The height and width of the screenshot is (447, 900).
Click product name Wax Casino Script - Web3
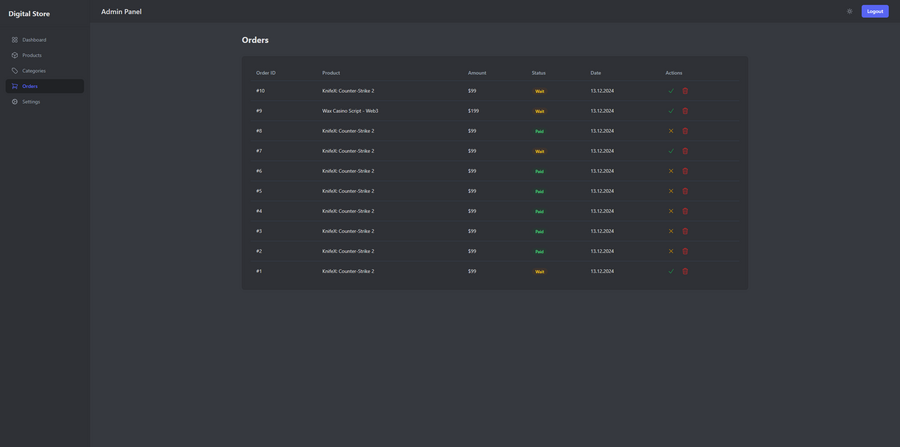(x=350, y=111)
